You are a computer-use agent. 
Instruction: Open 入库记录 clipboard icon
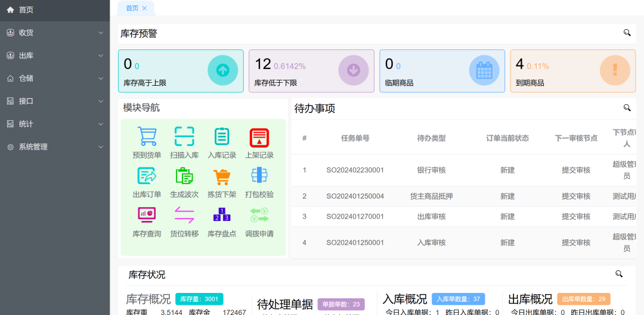[x=222, y=138]
